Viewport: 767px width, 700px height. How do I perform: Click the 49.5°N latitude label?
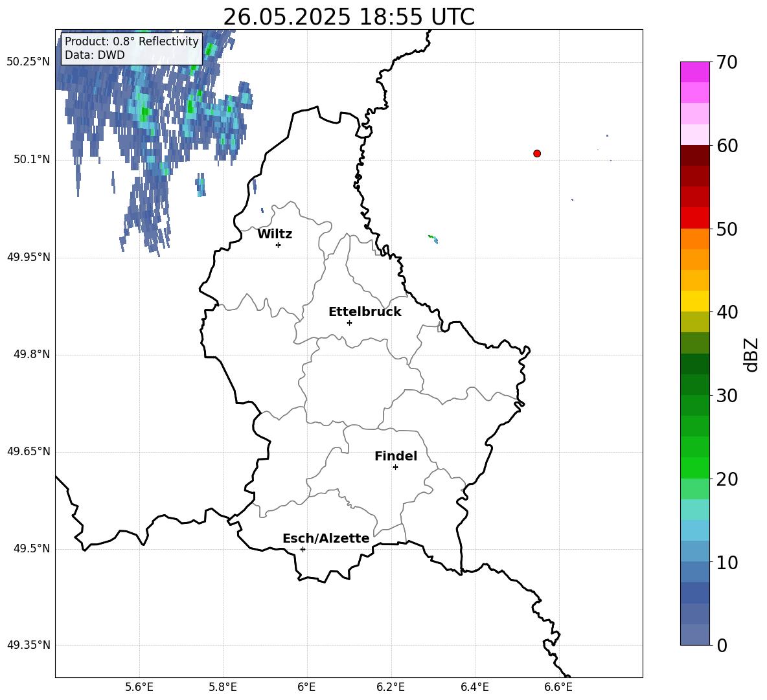tap(32, 548)
